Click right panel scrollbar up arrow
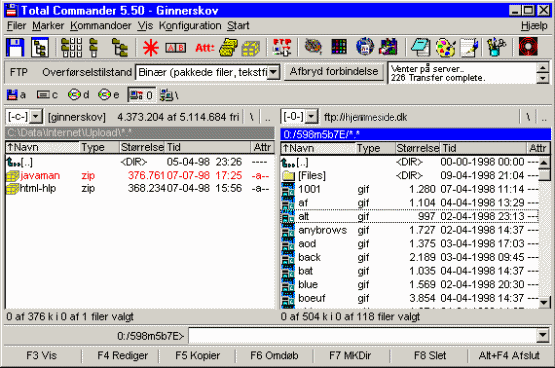 pos(544,162)
